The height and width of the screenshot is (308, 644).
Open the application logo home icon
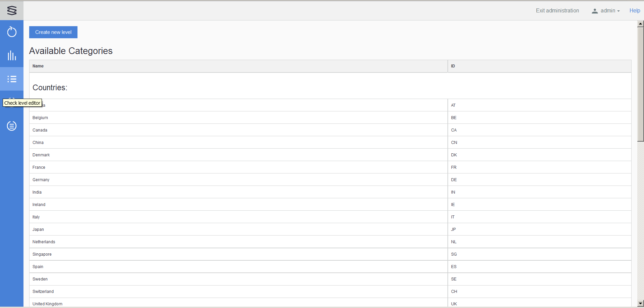pos(12,10)
